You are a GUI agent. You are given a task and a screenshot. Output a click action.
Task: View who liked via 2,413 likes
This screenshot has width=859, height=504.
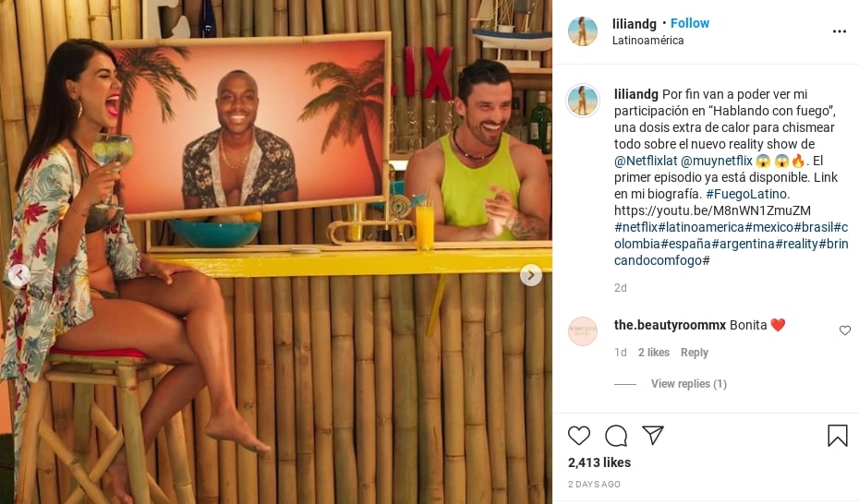pyautogui.click(x=599, y=463)
